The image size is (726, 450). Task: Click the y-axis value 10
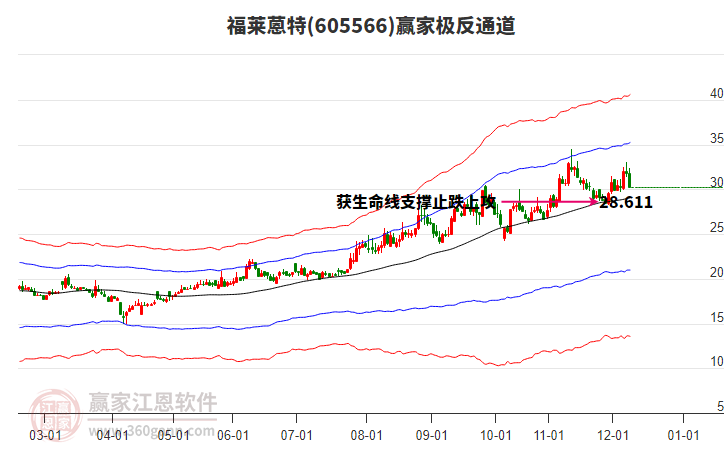[717, 362]
